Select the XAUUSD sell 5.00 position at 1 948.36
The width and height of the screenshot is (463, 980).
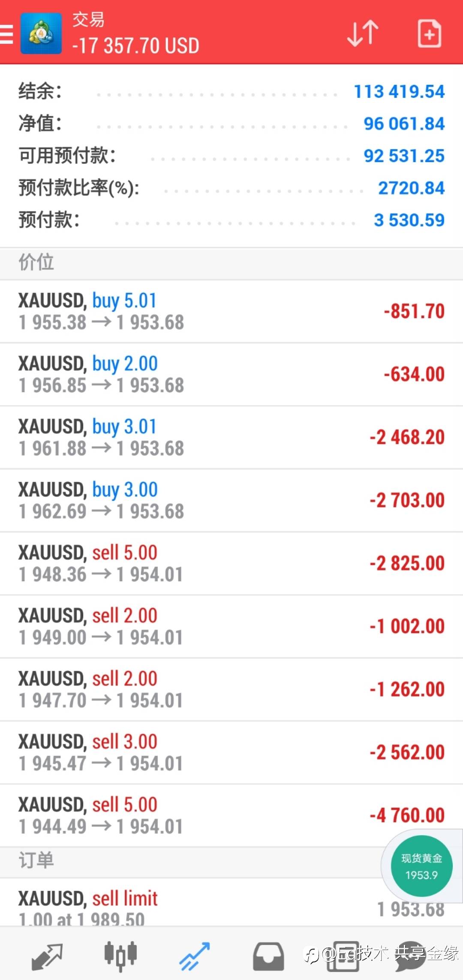(x=231, y=564)
